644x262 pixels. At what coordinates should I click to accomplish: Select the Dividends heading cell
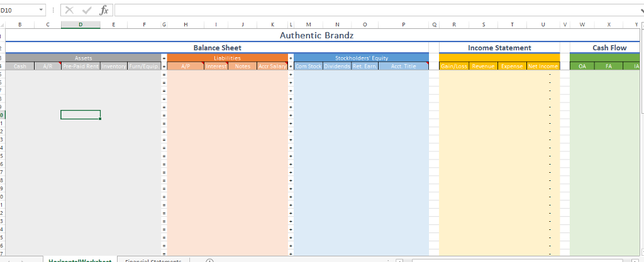click(x=337, y=66)
